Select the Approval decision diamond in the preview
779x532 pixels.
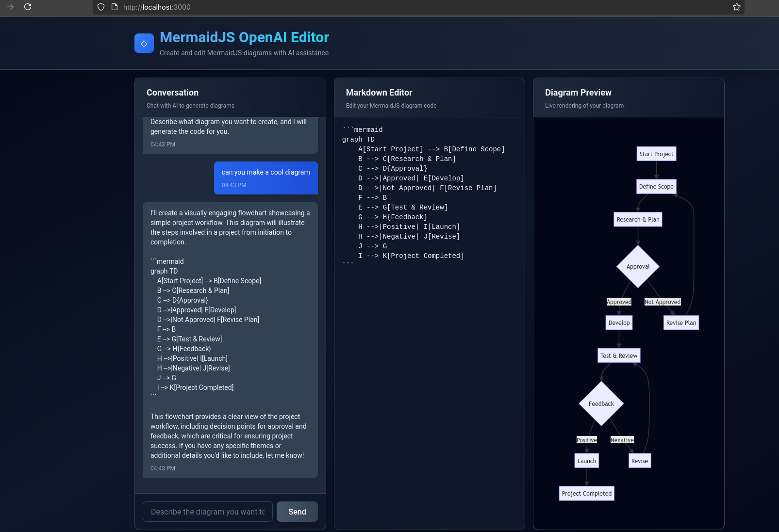[638, 266]
